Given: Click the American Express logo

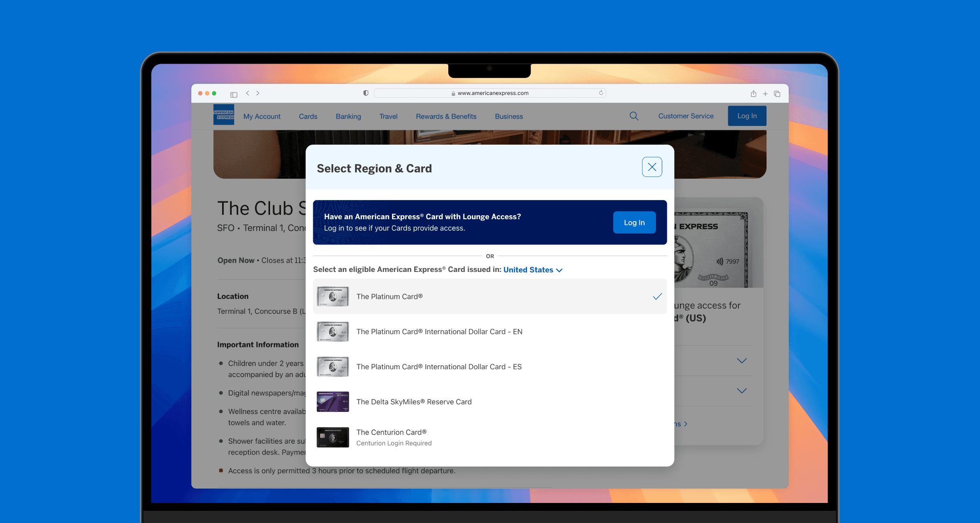Looking at the screenshot, I should click(x=223, y=115).
